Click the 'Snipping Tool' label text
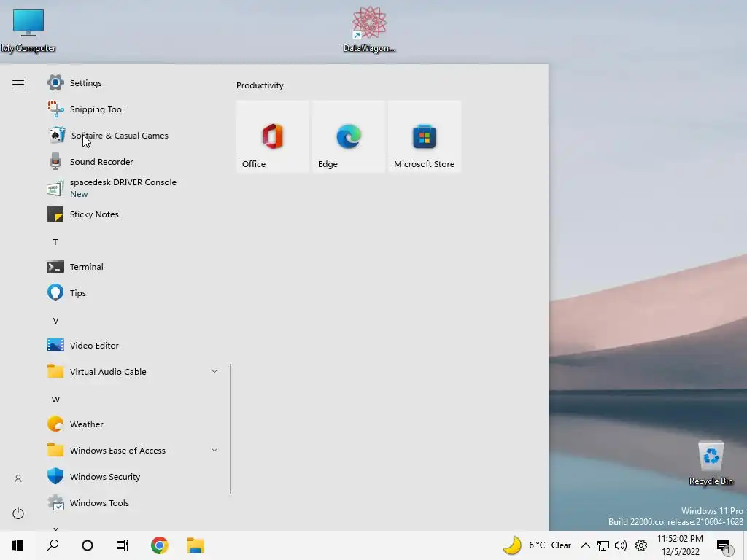The image size is (747, 560). pos(97,109)
